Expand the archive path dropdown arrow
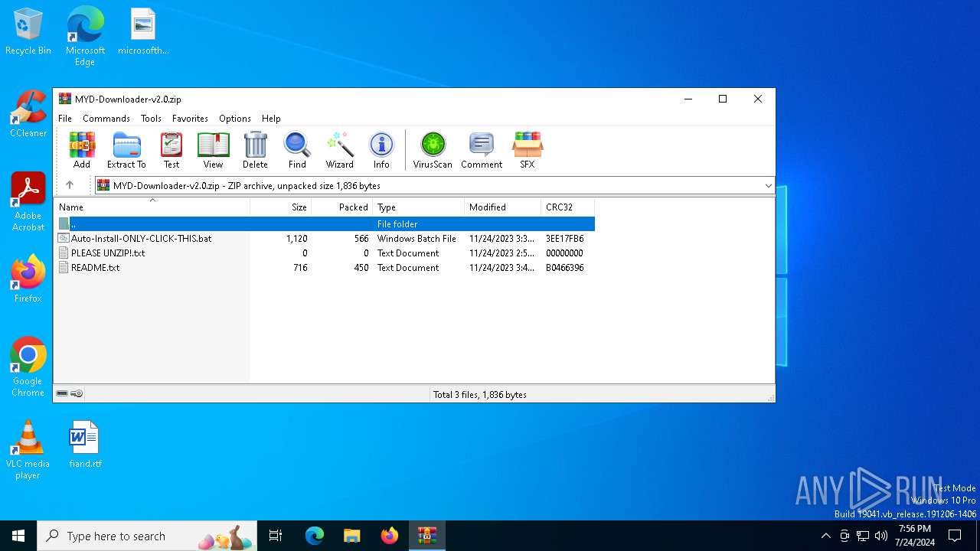This screenshot has width=980, height=551. (768, 185)
